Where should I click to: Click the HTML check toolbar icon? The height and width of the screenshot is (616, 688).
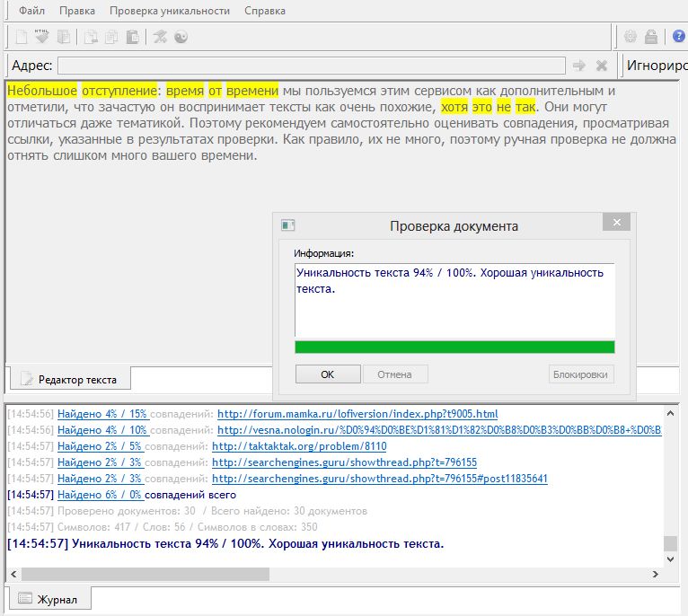(x=42, y=37)
